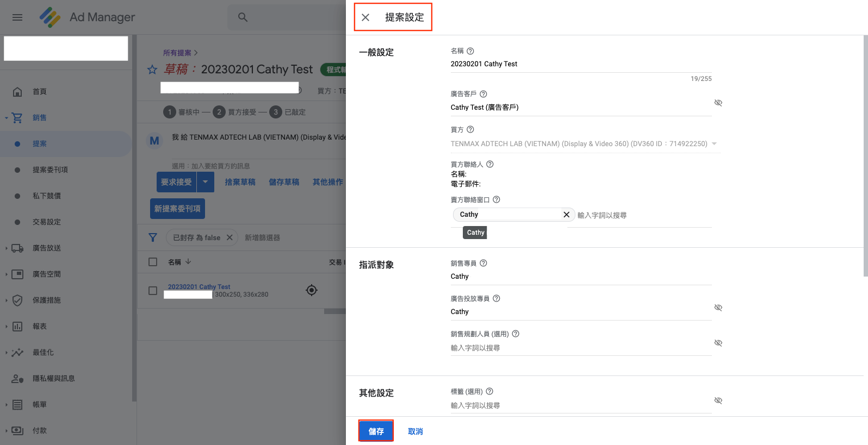Sort by 名稱 column arrow
The height and width of the screenshot is (445, 868).
(x=188, y=261)
